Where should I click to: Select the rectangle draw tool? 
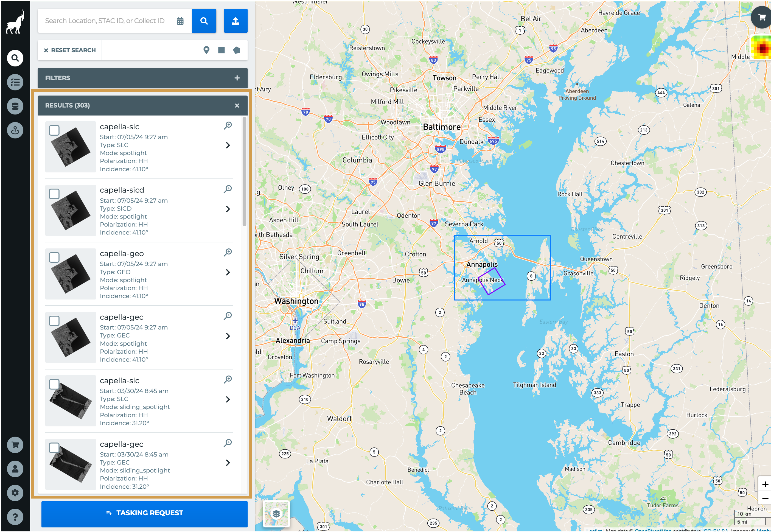point(222,50)
